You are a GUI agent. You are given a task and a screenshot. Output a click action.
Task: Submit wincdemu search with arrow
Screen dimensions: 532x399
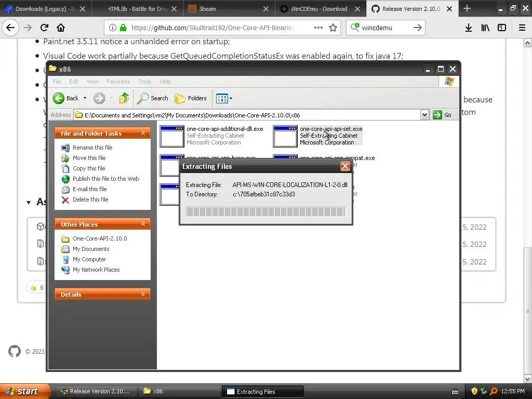pyautogui.click(x=418, y=28)
